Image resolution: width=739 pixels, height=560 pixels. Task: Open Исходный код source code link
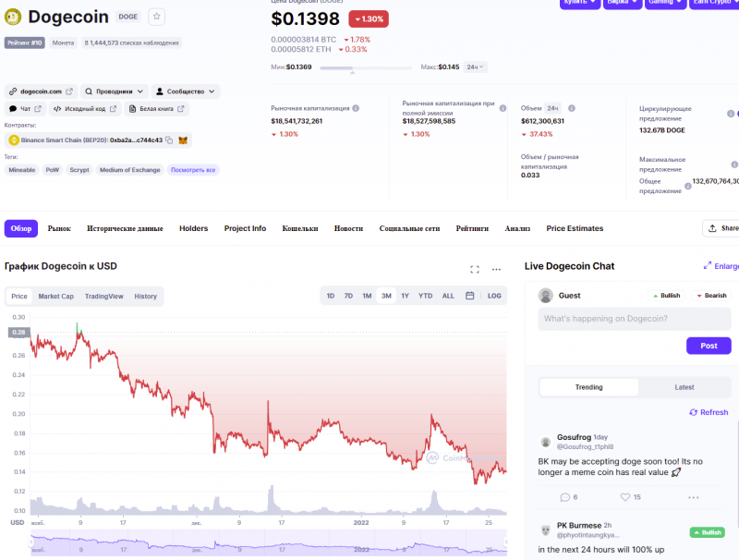[x=85, y=109]
